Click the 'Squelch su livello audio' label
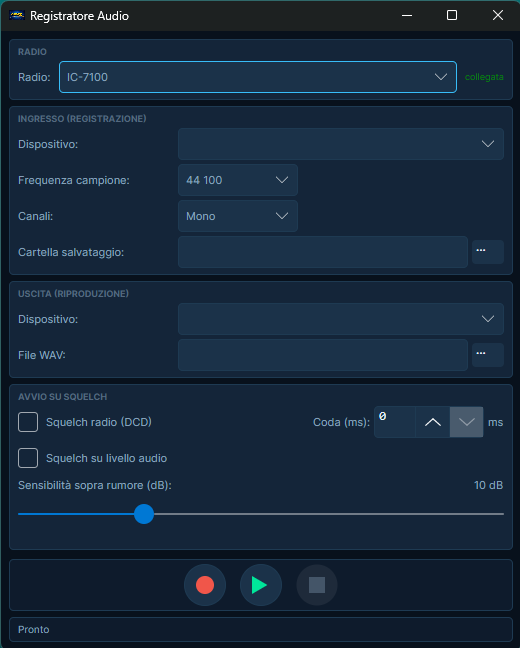 [x=106, y=458]
